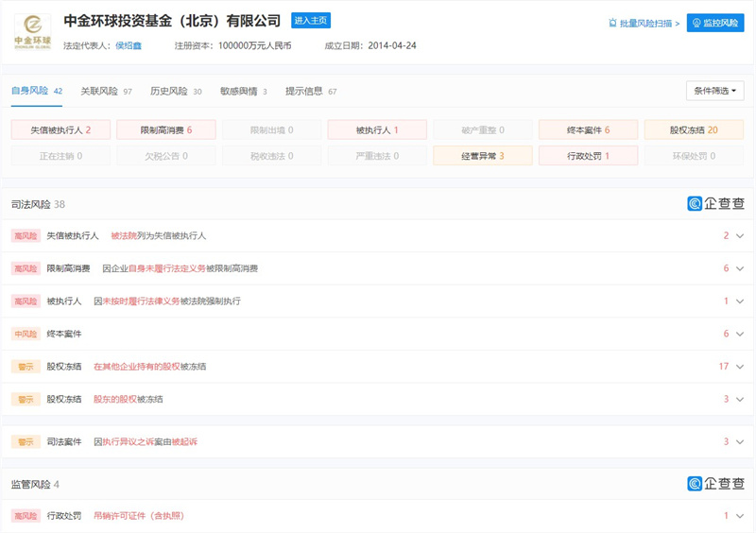This screenshot has height=533, width=756.
Task: Filter by 失信被执行人 2 tag
Action: [x=60, y=130]
